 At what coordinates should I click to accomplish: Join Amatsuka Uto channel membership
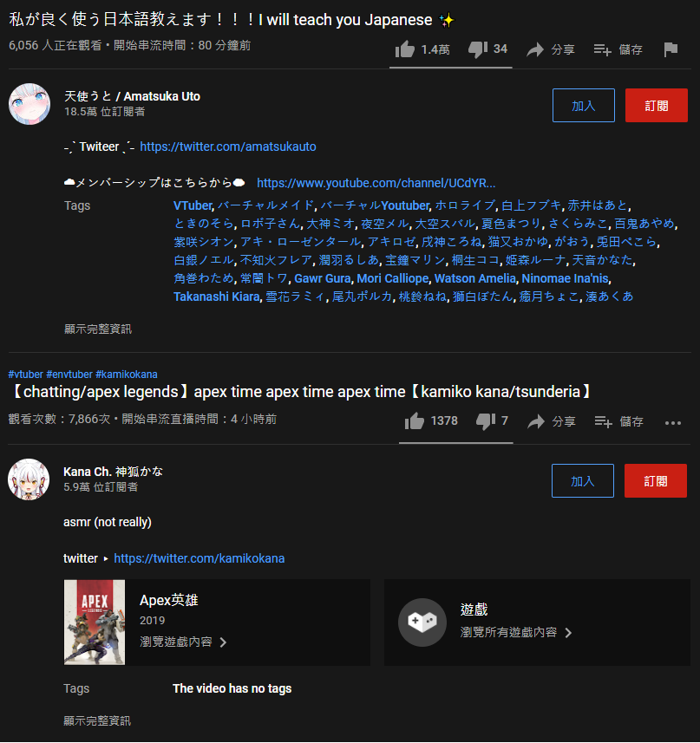point(584,105)
